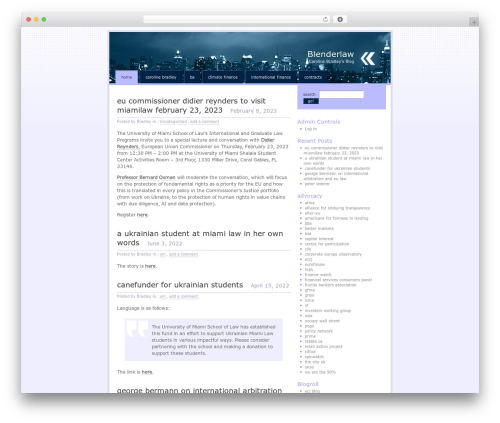Open the caroline bradley tab
This screenshot has height=423, width=500.
click(x=161, y=77)
